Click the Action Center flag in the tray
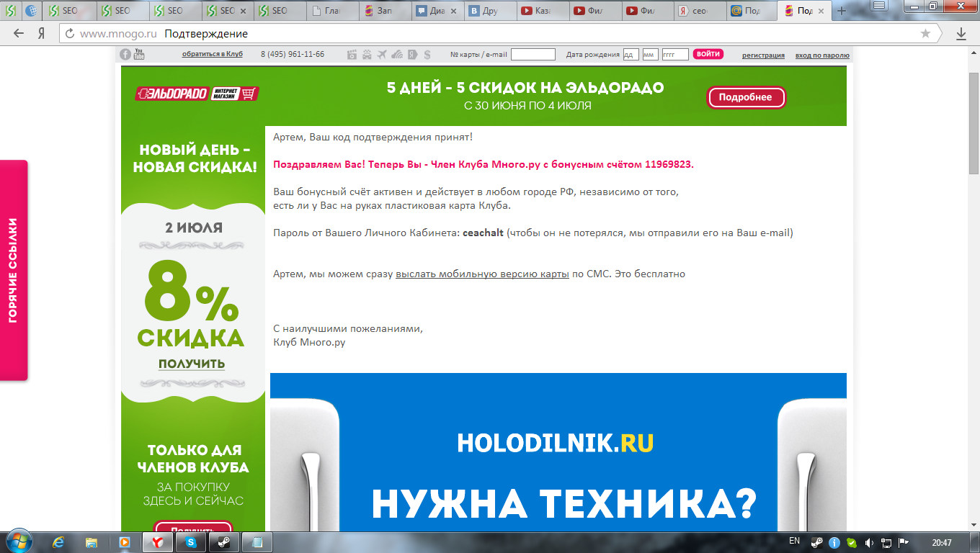 904,542
